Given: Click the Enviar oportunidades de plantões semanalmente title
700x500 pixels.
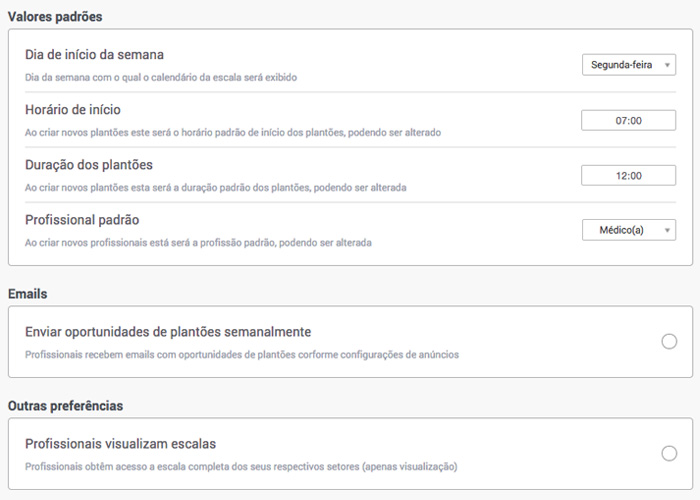Looking at the screenshot, I should (168, 332).
